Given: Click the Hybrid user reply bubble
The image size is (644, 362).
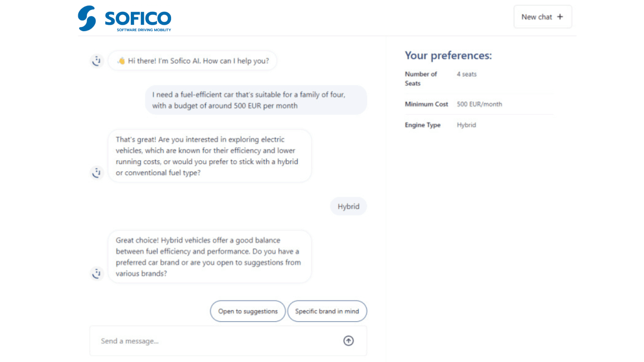Looking at the screenshot, I should point(348,207).
